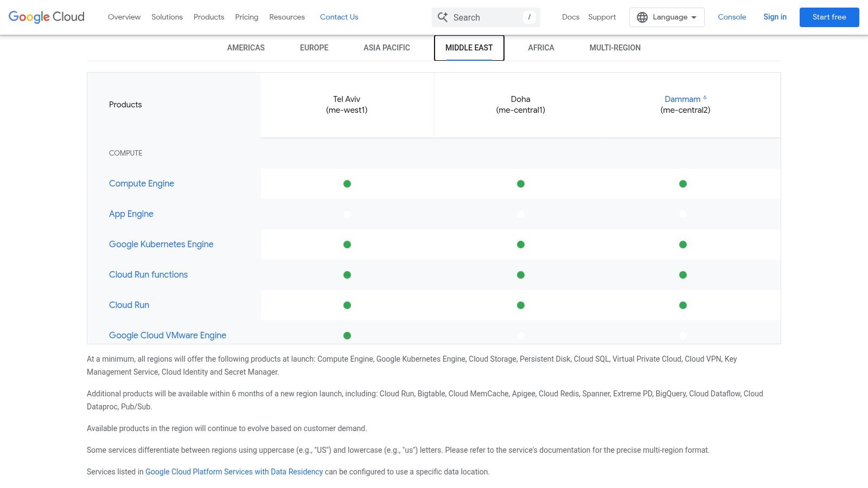Select the MULTI-REGION tab

point(615,48)
